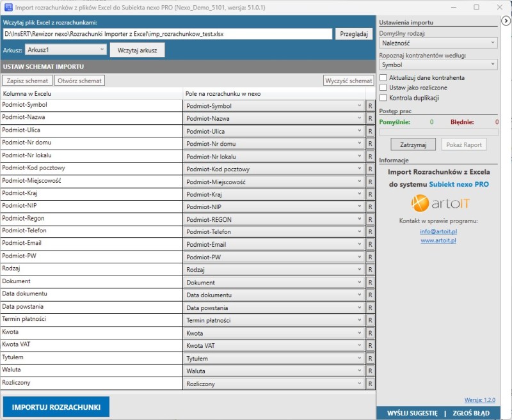Collapse the right panel with the chevron arrow

tap(505, 21)
